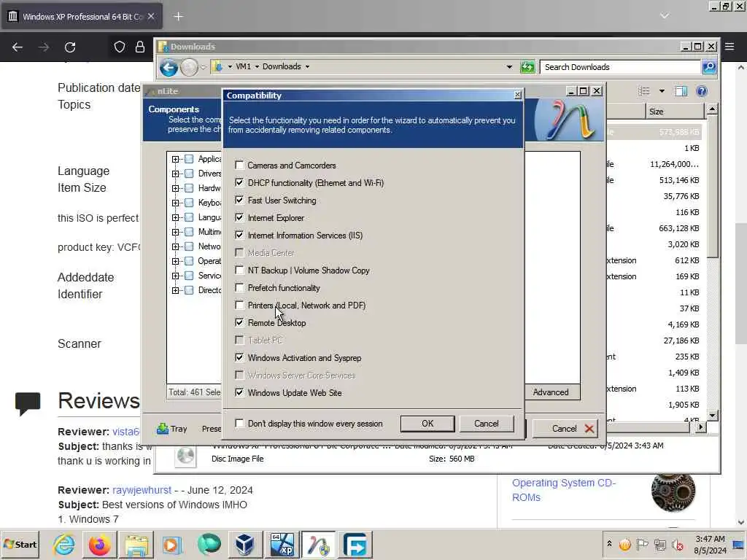The height and width of the screenshot is (560, 747).
Task: Enable NT Backup | Volume Shadow Copy
Action: [x=239, y=271]
